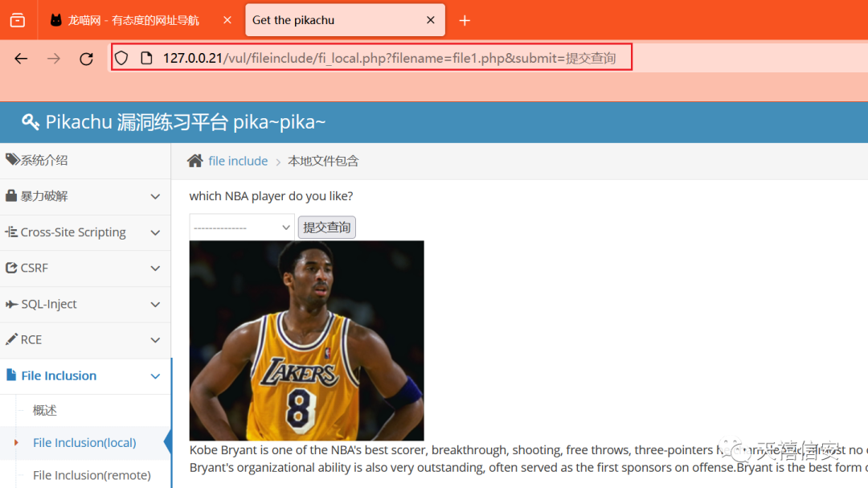Collapse the File Inclusion section chevron
This screenshot has width=868, height=488.
(156, 377)
